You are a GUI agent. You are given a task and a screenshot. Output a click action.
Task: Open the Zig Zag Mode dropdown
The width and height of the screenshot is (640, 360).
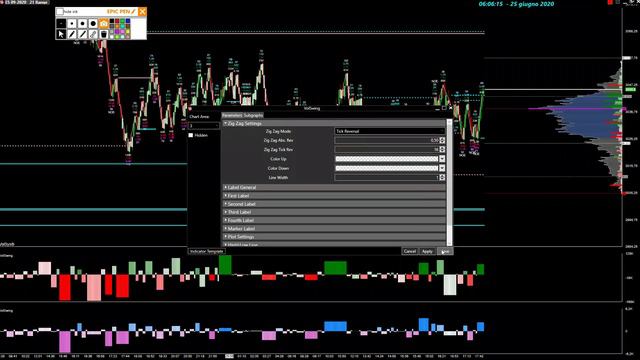point(389,131)
